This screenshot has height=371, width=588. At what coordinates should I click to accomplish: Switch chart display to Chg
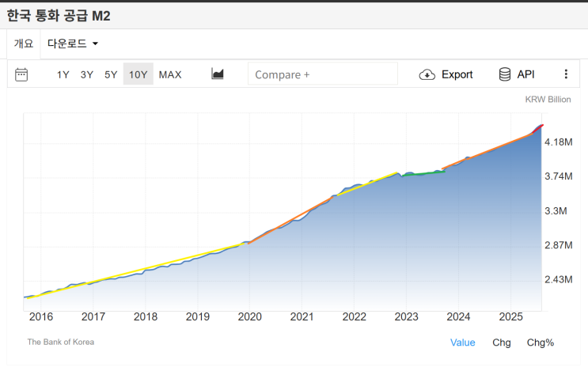(x=502, y=343)
